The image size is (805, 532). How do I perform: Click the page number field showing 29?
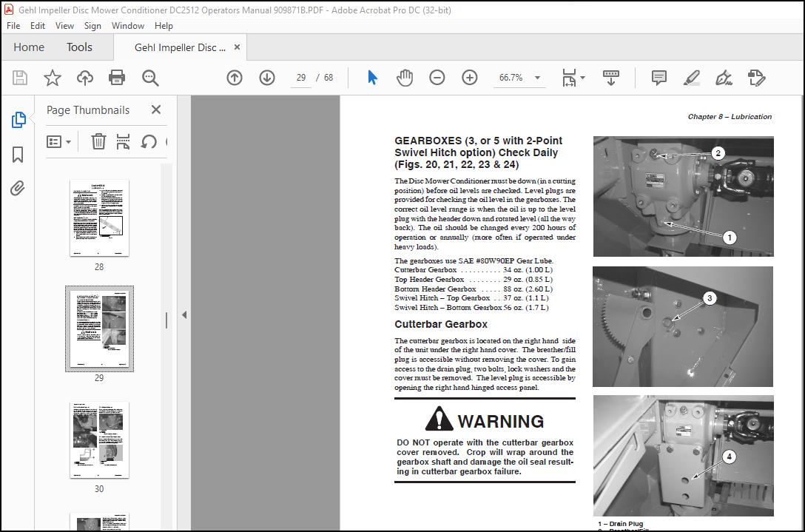(301, 78)
